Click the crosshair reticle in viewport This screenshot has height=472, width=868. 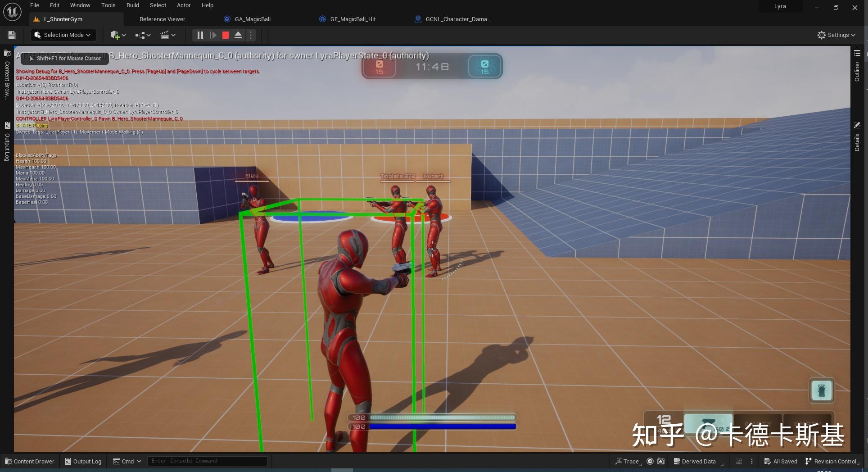[432, 249]
